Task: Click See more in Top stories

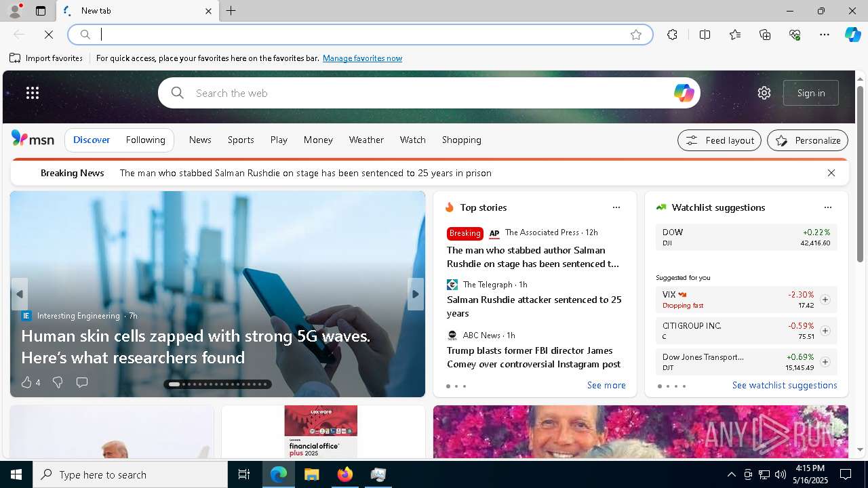Action: tap(606, 385)
